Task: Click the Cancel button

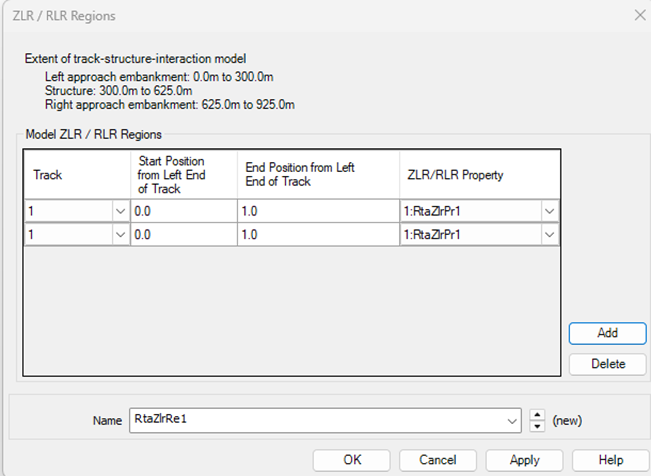Action: pyautogui.click(x=438, y=460)
